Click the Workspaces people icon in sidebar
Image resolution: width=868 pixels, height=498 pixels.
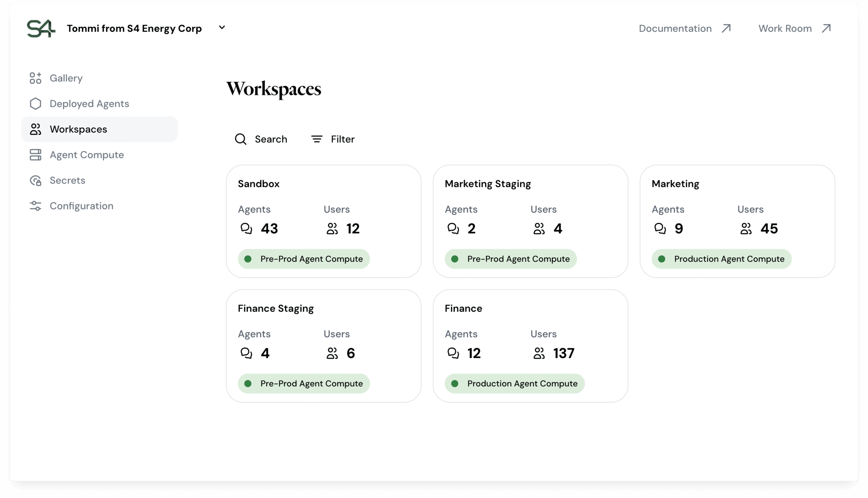pos(35,129)
